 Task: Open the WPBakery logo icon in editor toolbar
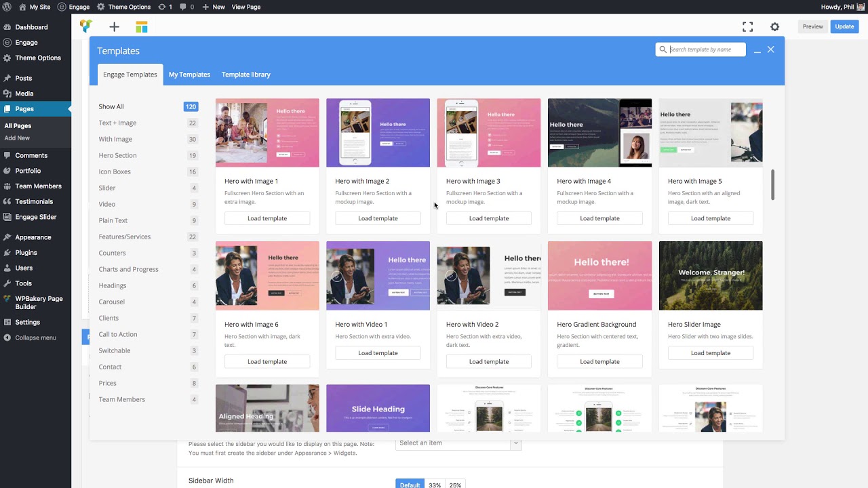click(x=85, y=26)
